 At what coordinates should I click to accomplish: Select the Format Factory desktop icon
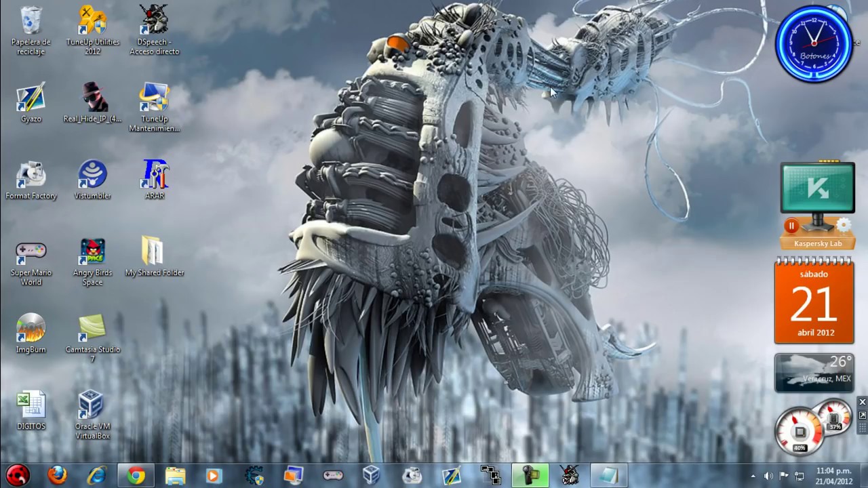pos(31,180)
